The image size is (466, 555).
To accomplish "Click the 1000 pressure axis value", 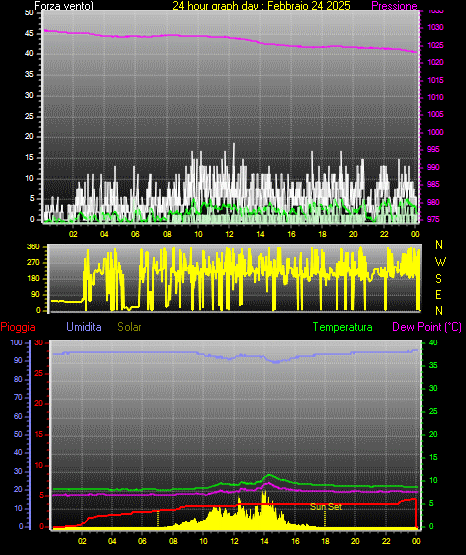I will click(435, 132).
